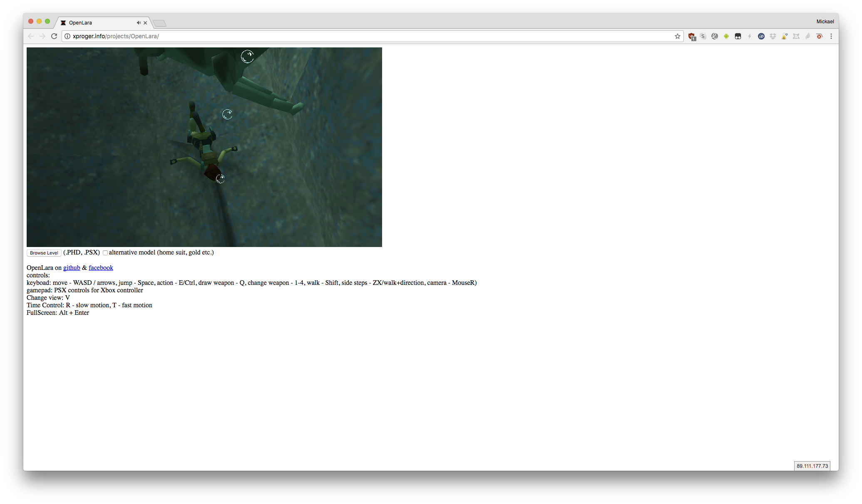The image size is (862, 504).
Task: Click the lightning bolt extension icon
Action: pos(750,36)
